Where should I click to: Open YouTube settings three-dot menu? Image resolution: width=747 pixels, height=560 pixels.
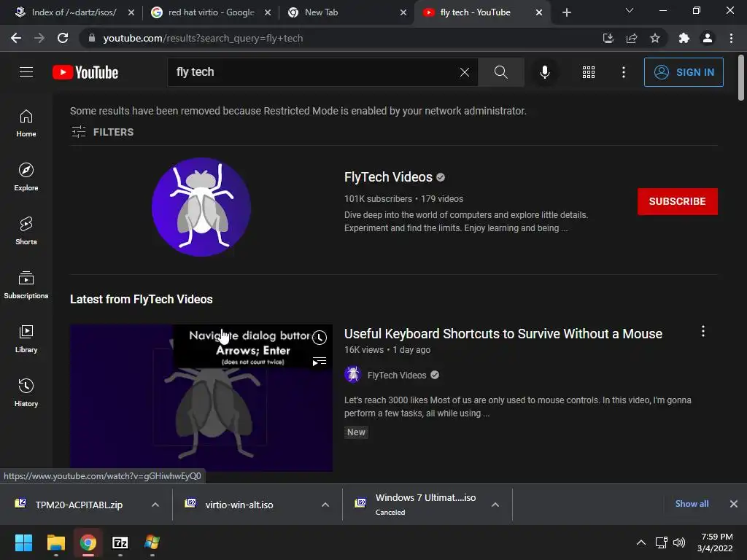pos(624,72)
